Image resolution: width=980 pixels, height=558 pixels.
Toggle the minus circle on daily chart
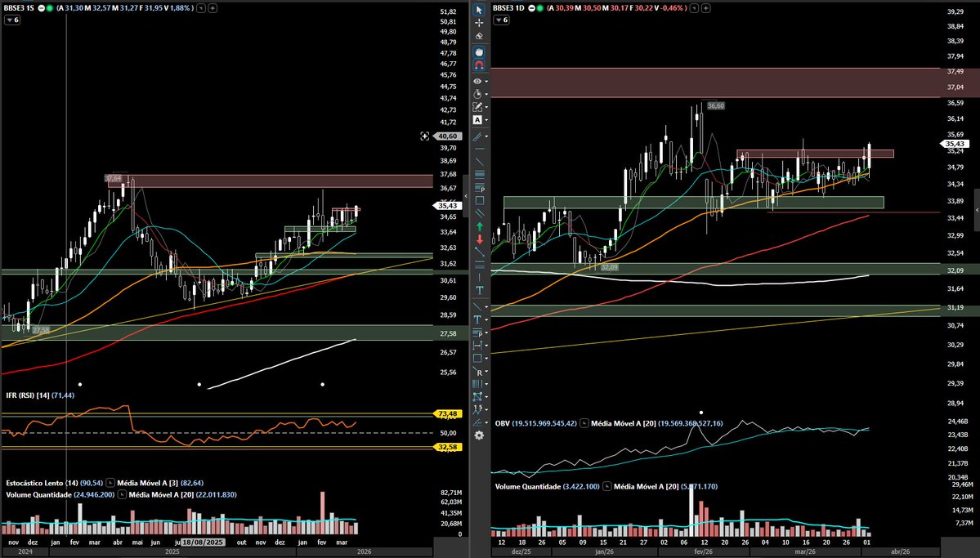click(531, 8)
